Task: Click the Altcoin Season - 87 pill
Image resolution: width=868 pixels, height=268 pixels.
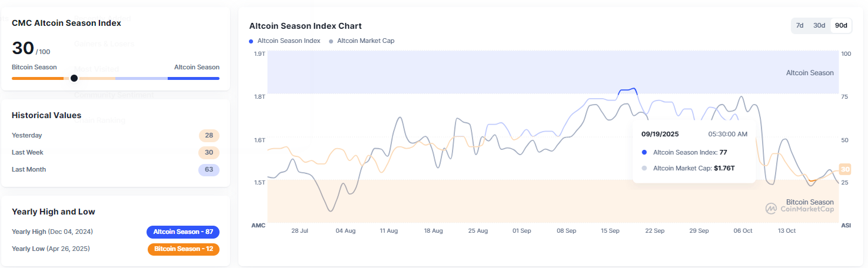Action: 183,232
